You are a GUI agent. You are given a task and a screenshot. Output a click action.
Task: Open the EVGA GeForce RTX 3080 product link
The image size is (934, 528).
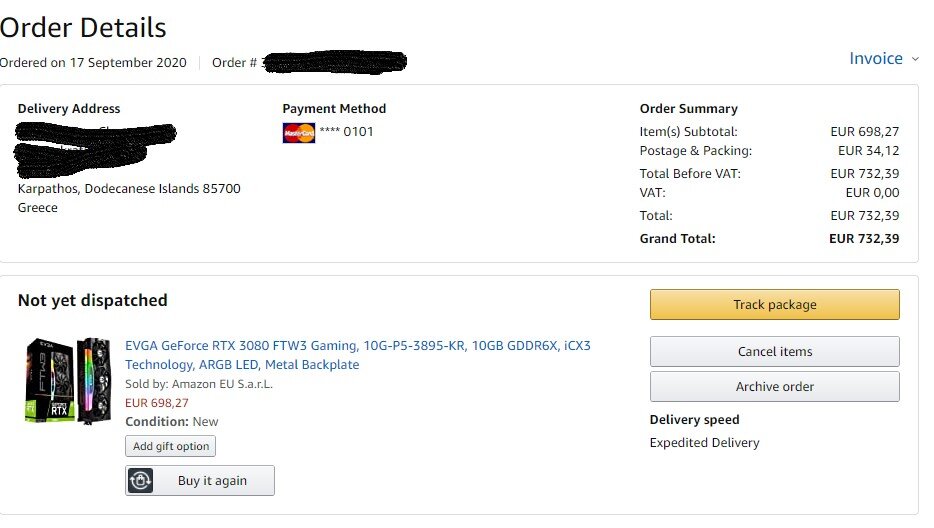(357, 355)
